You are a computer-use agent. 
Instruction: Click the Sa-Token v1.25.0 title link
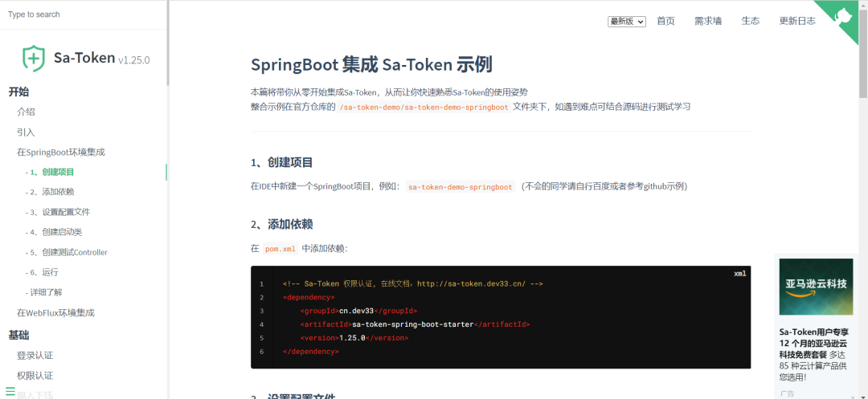pos(102,58)
